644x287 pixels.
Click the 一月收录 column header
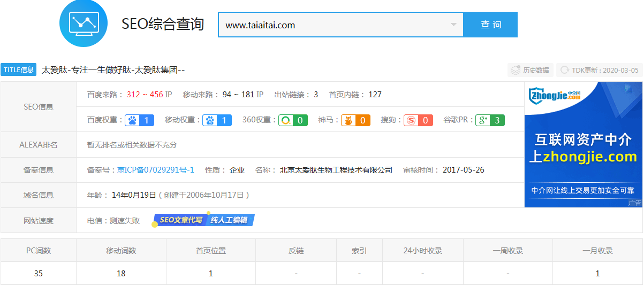597,251
